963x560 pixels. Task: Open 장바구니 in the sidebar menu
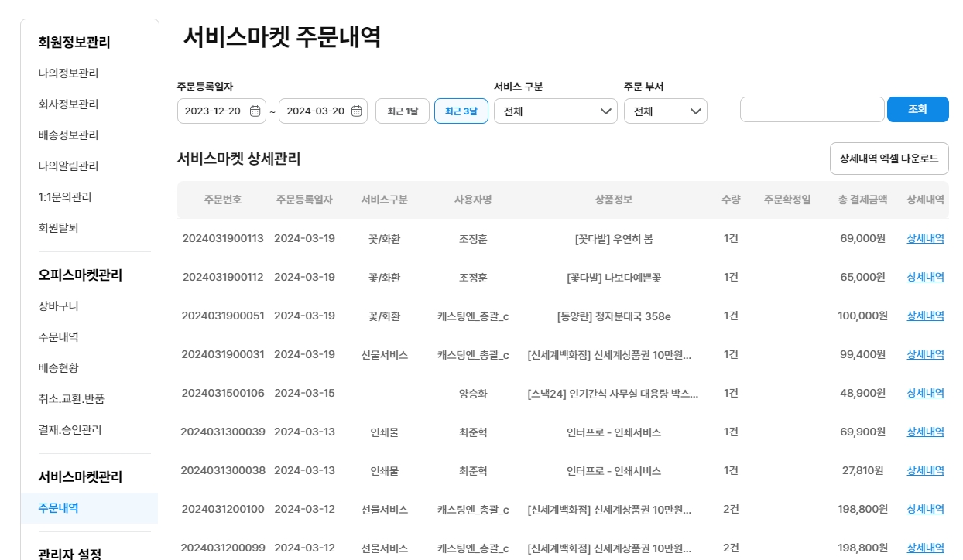(x=59, y=306)
